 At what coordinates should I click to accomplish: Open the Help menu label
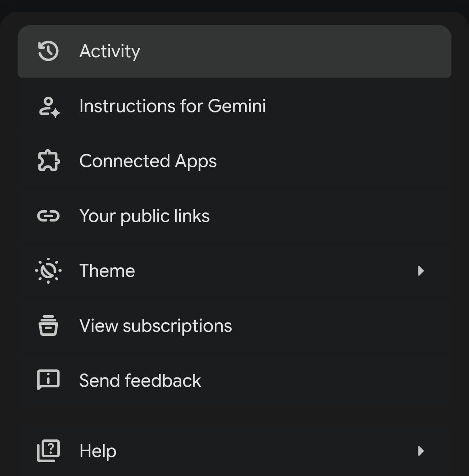(x=98, y=451)
